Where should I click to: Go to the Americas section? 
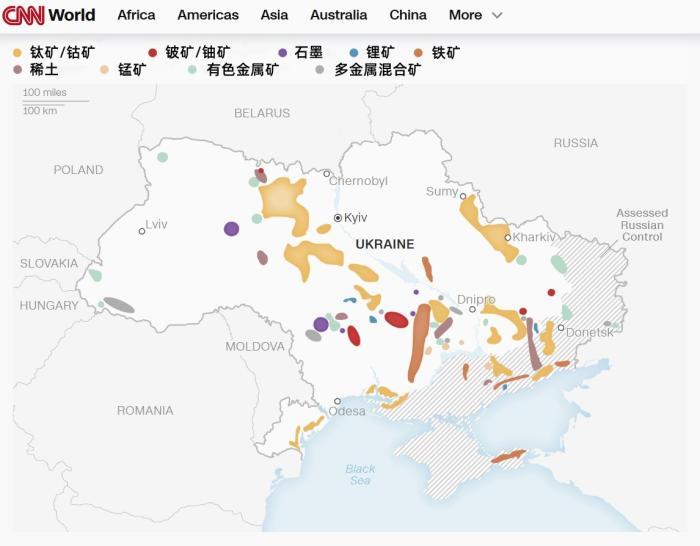click(x=208, y=15)
